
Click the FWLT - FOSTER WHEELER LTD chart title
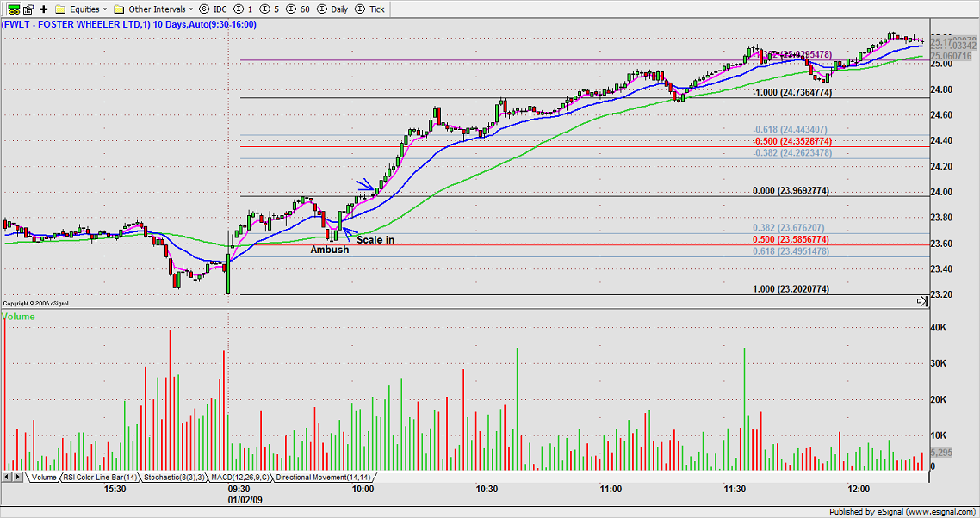128,25
